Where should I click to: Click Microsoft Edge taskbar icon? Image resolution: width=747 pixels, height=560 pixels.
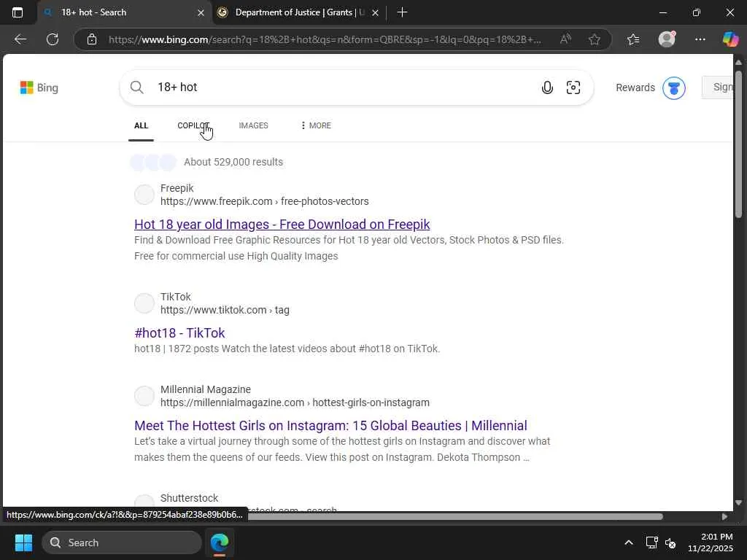point(220,542)
